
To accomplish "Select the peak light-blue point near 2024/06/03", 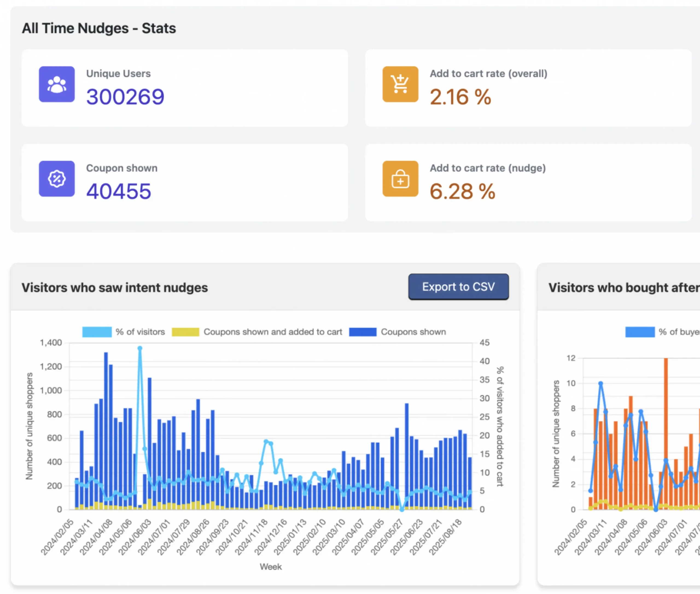I will [x=139, y=347].
